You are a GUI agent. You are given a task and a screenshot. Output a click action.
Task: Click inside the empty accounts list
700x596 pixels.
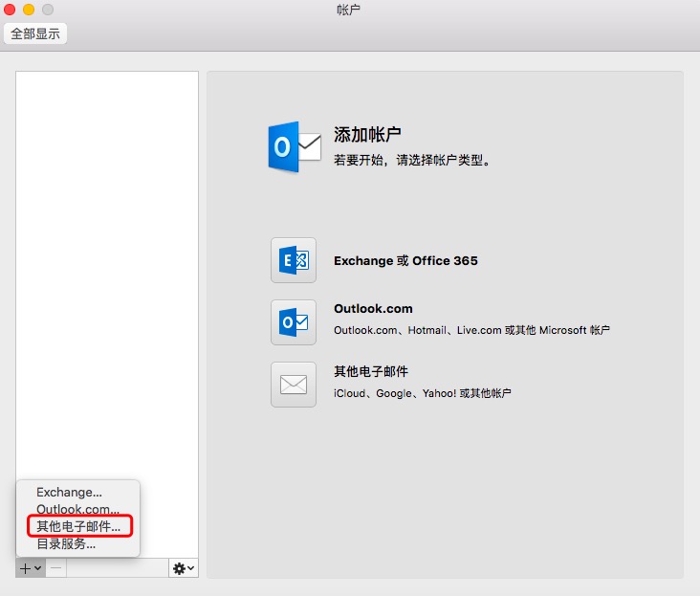click(x=107, y=268)
